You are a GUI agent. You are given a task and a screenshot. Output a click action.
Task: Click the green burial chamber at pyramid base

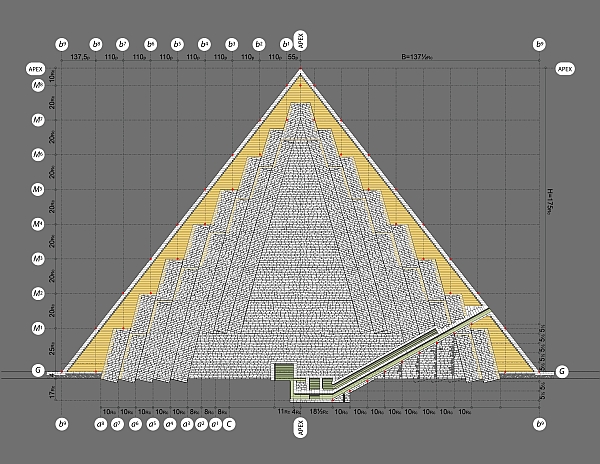click(284, 372)
